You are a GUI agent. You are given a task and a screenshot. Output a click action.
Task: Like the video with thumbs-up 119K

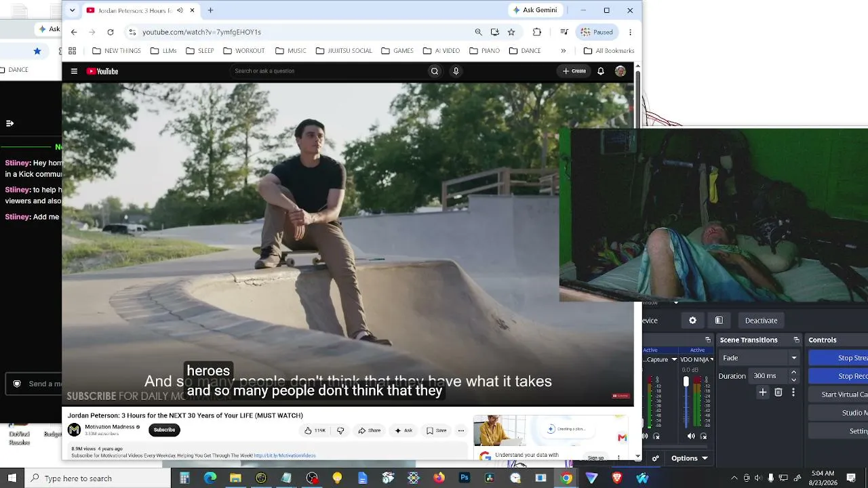(315, 430)
